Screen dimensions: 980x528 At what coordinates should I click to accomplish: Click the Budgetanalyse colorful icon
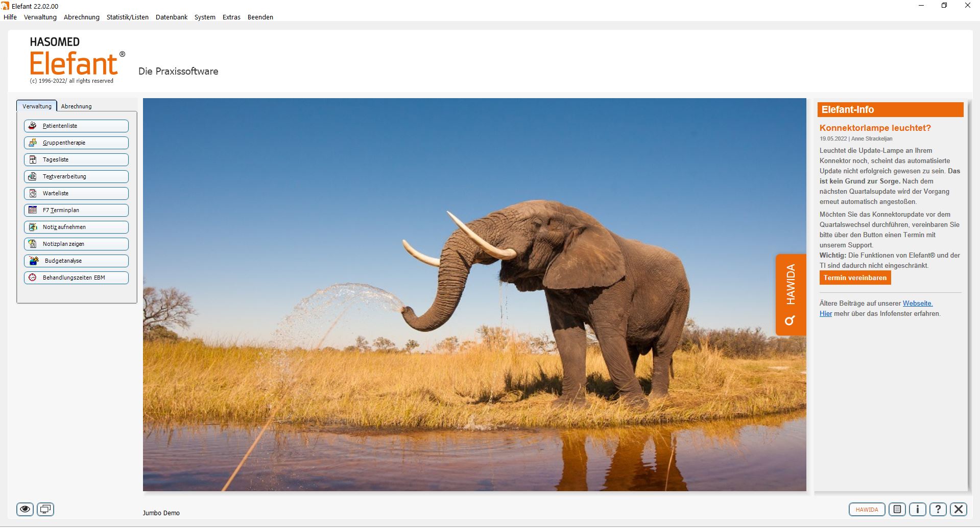point(34,261)
